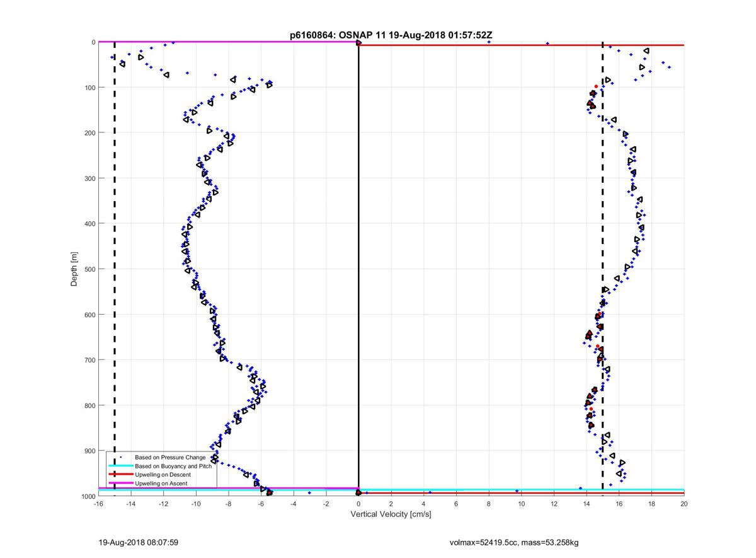The image size is (756, 558).
Task: Click the velocity axis tick label '-6'
Action: (x=261, y=504)
